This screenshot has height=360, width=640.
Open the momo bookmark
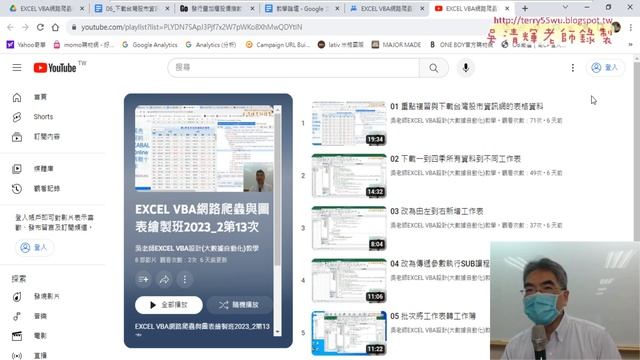pyautogui.click(x=84, y=45)
